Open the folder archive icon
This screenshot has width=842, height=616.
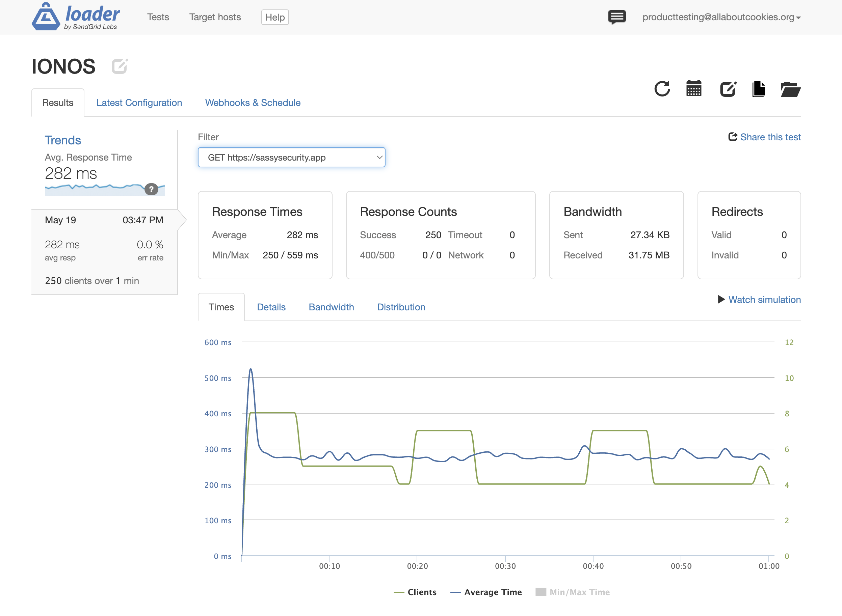[x=791, y=89]
